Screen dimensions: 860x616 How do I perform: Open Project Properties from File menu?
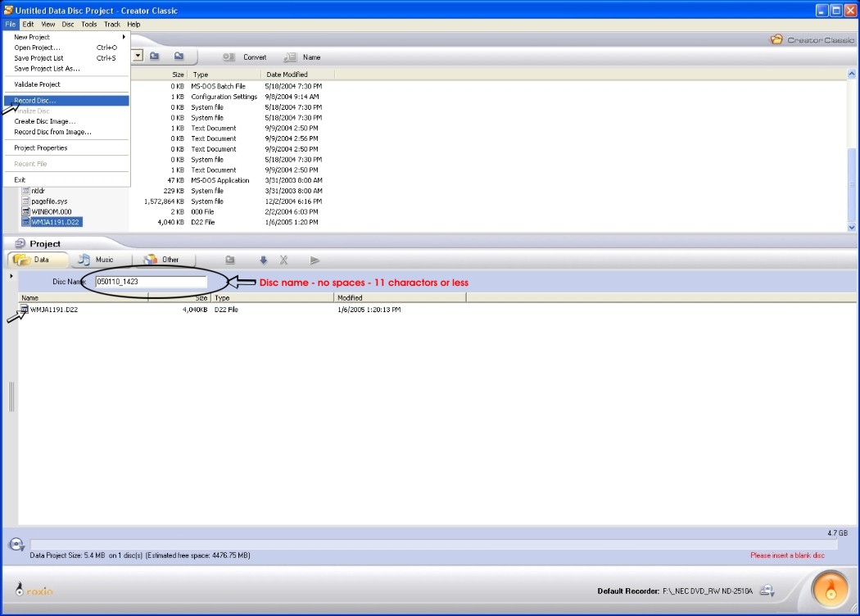[66, 147]
